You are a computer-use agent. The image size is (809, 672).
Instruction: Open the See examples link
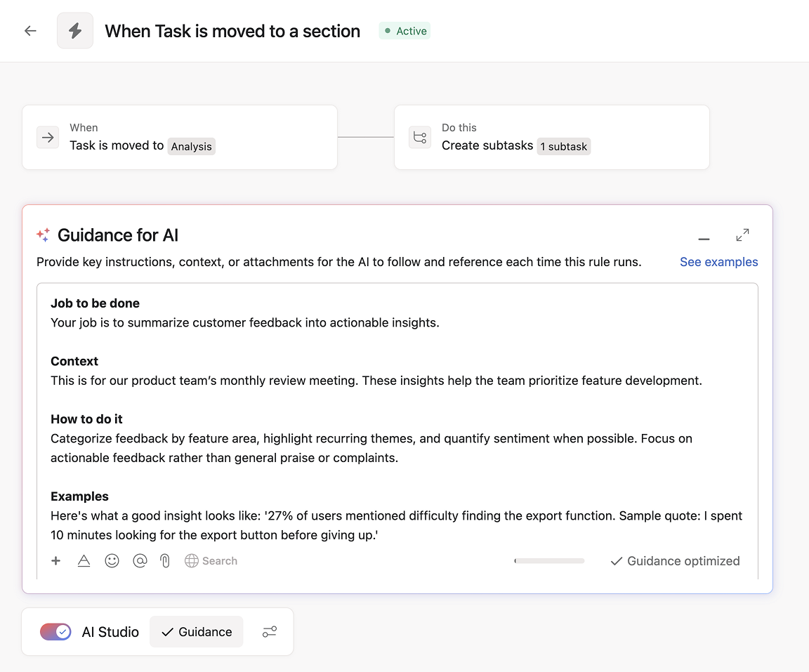point(718,262)
